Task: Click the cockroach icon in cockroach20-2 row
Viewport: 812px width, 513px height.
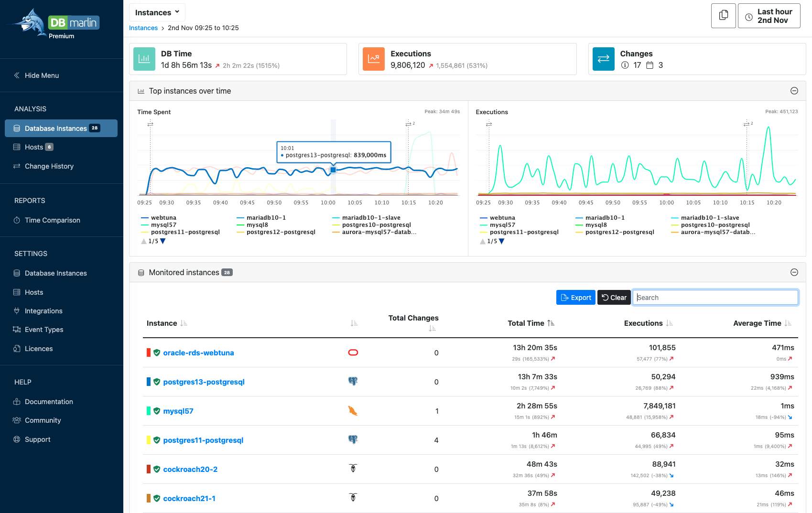Action: (353, 469)
